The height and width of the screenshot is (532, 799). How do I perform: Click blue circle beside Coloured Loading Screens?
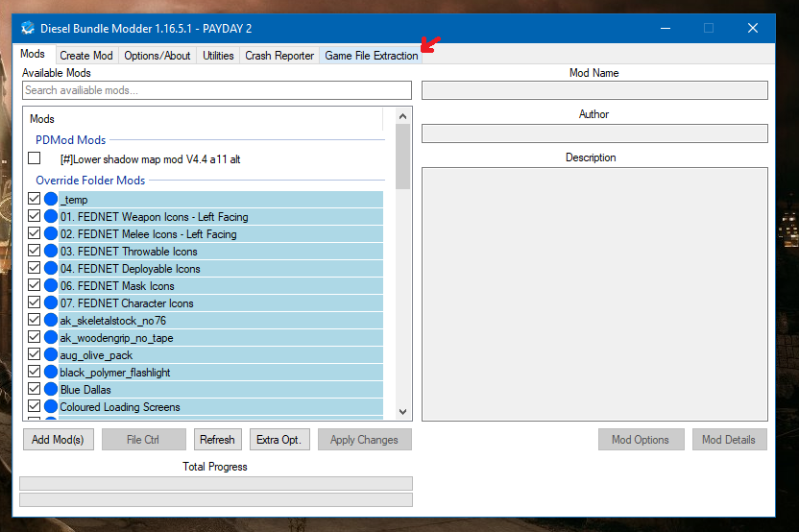pyautogui.click(x=51, y=406)
